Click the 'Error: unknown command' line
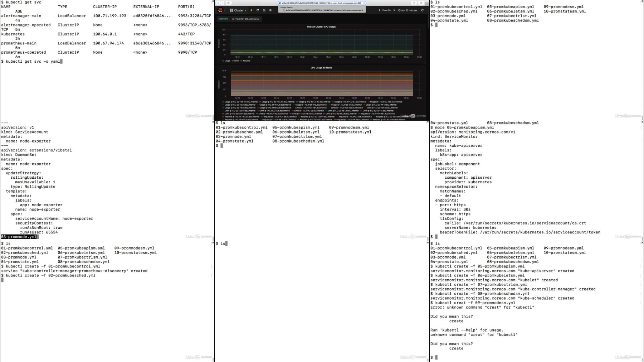The image size is (644, 362). tap(482, 307)
